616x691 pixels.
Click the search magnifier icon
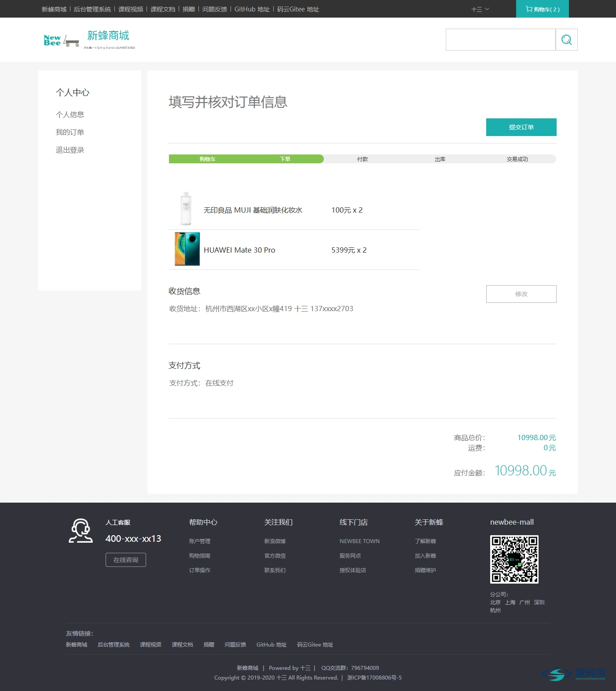567,40
